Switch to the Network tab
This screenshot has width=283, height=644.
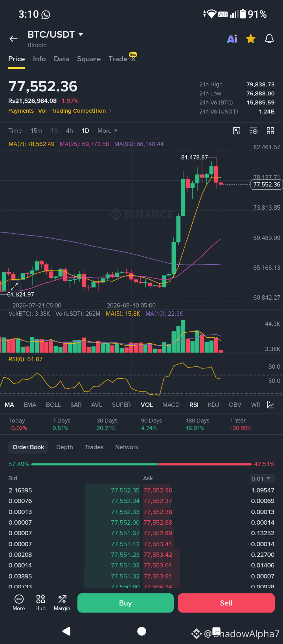tap(127, 447)
